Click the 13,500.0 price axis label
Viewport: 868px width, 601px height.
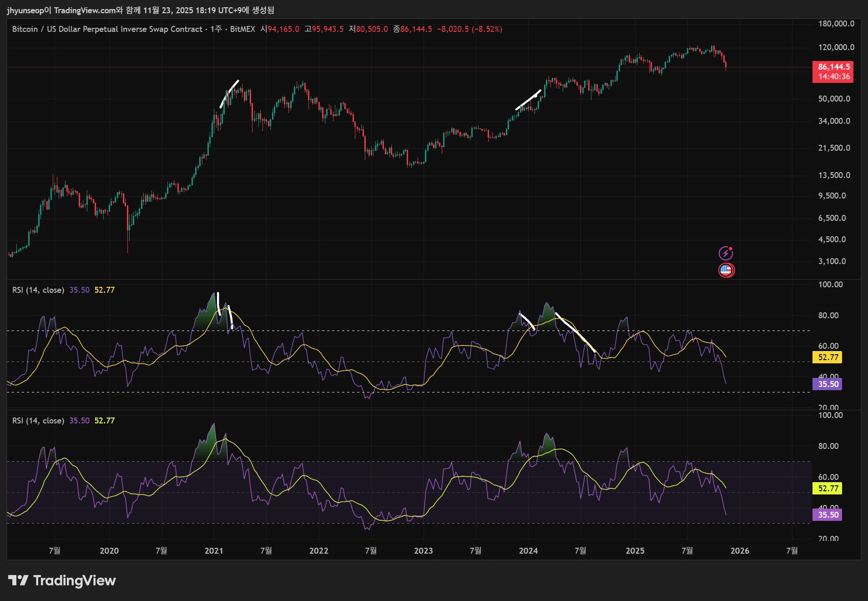[x=834, y=175]
